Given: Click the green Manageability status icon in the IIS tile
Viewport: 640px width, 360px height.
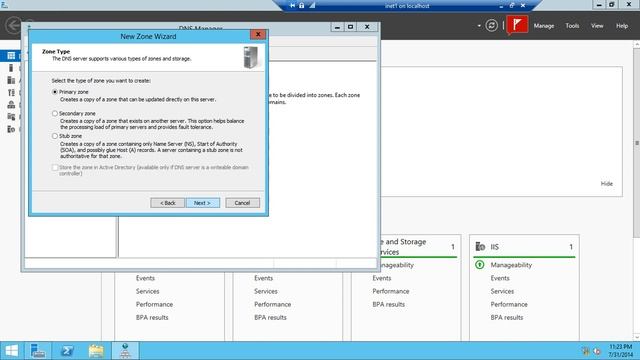Looking at the screenshot, I should (480, 265).
